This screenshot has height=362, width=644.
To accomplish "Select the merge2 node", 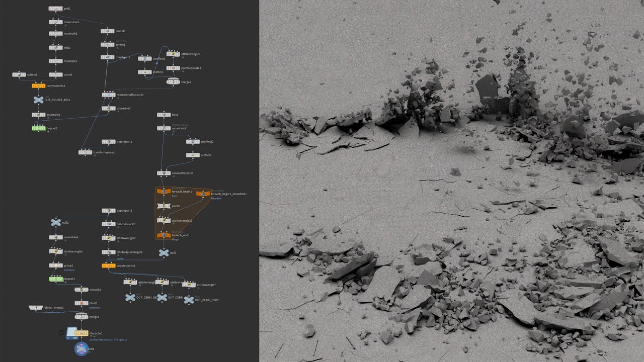I will click(173, 81).
